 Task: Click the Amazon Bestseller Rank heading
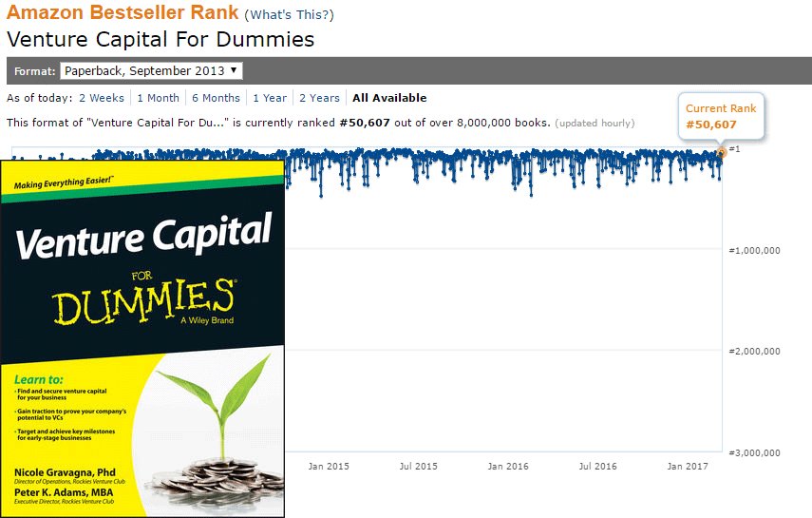click(x=123, y=12)
